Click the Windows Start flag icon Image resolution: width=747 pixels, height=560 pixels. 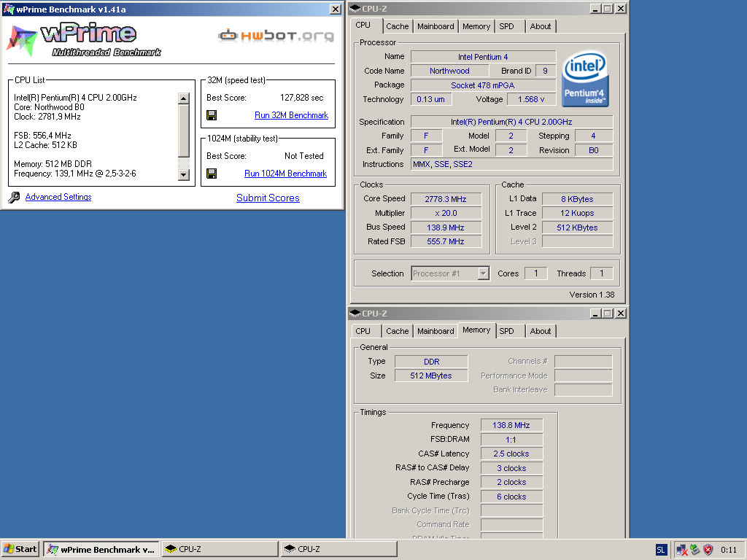[x=9, y=549]
